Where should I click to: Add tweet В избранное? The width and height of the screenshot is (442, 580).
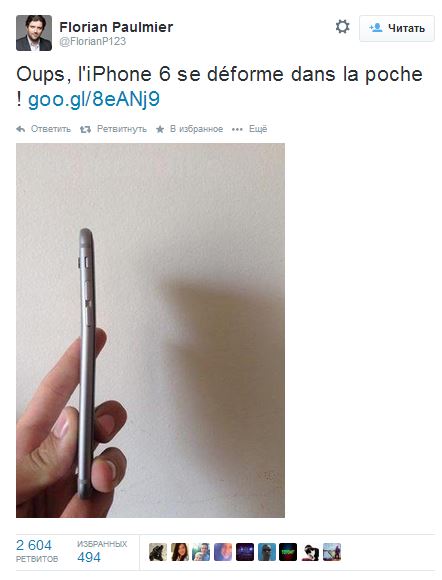coord(196,129)
